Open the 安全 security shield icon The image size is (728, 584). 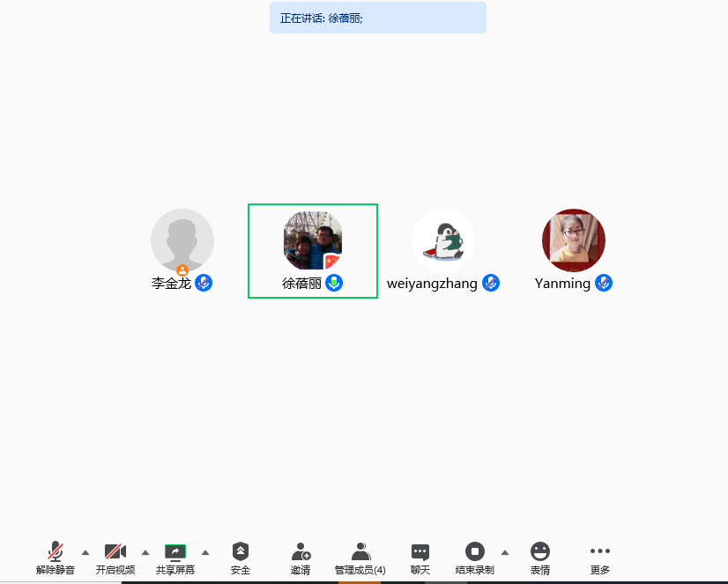(x=241, y=552)
